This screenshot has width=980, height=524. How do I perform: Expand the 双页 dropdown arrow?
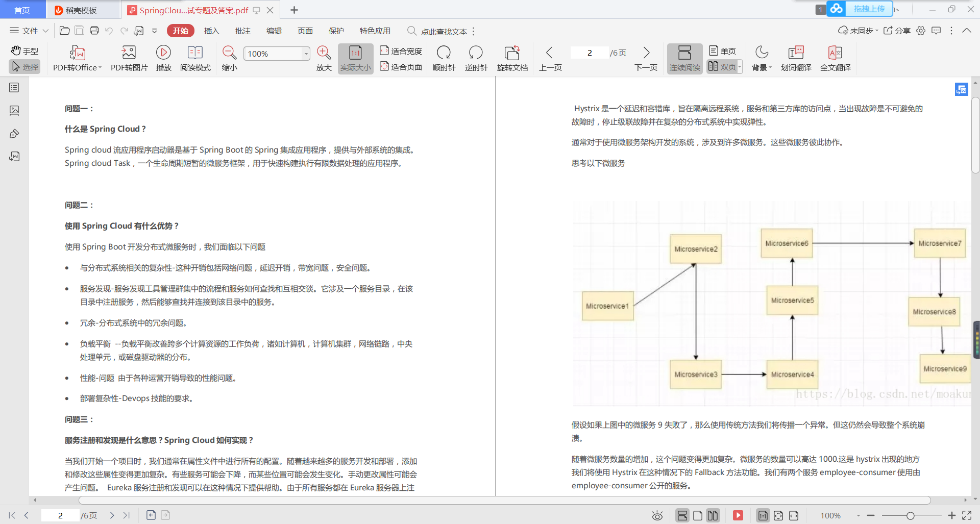click(740, 67)
